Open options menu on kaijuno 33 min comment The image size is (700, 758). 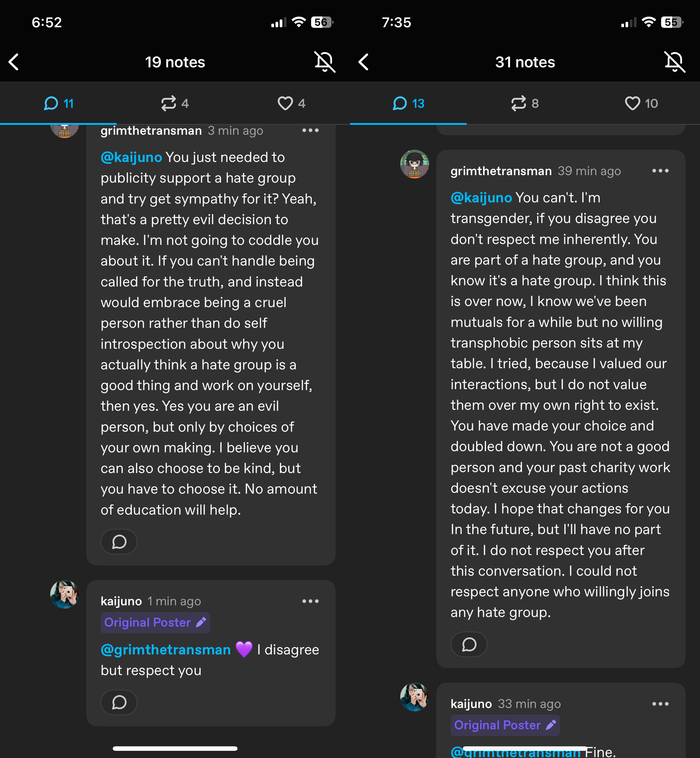[660, 704]
